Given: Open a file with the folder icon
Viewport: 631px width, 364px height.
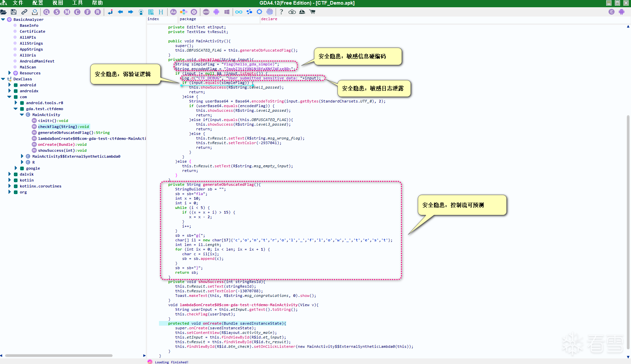Looking at the screenshot, I should 4,12.
